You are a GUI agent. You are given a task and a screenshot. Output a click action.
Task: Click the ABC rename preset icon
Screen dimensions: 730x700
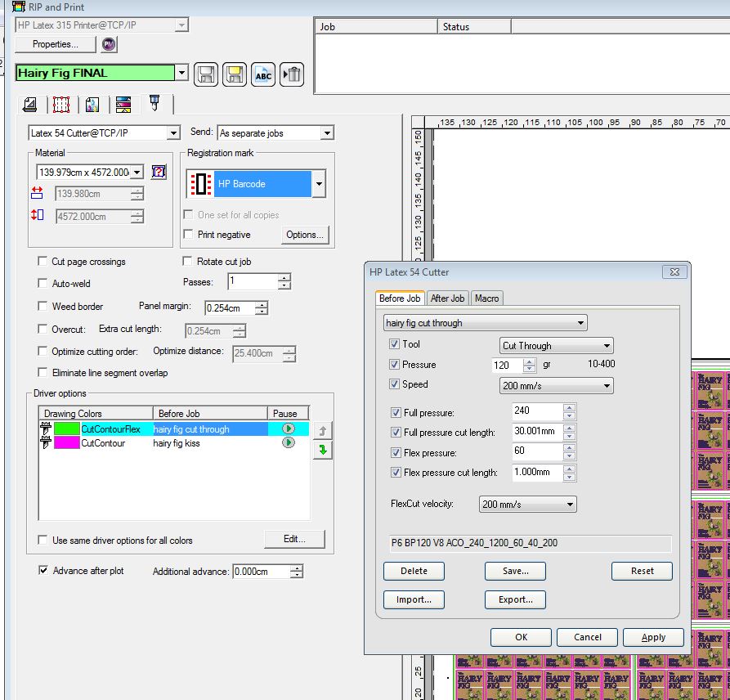263,74
